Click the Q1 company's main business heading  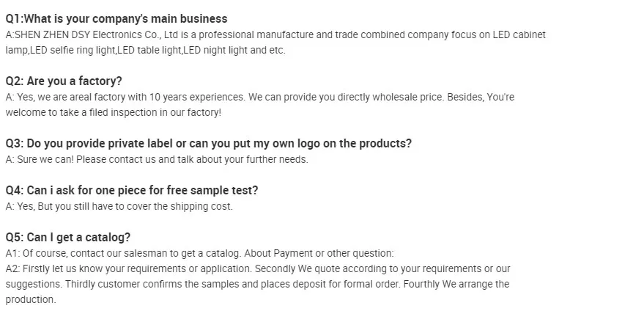[x=116, y=19]
